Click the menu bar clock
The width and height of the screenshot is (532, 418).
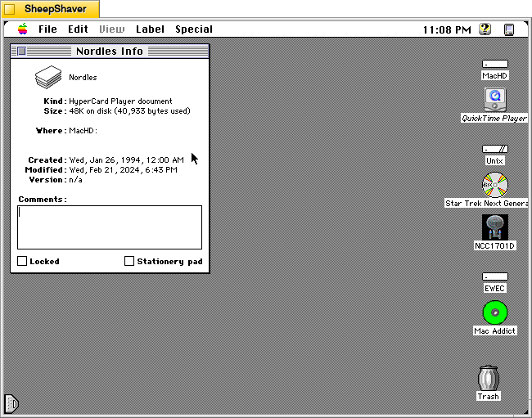coord(447,29)
